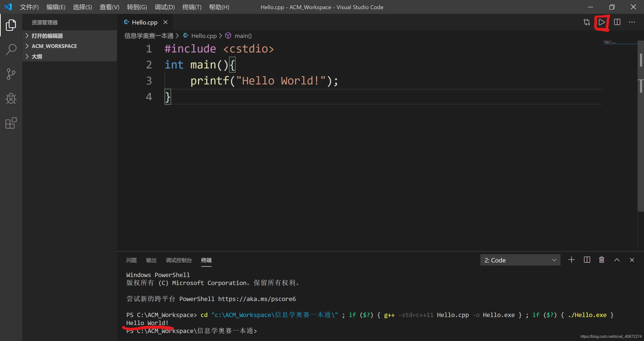Click the main() symbol cube icon in breadcrumb
The width and height of the screenshot is (644, 341).
[x=228, y=36]
